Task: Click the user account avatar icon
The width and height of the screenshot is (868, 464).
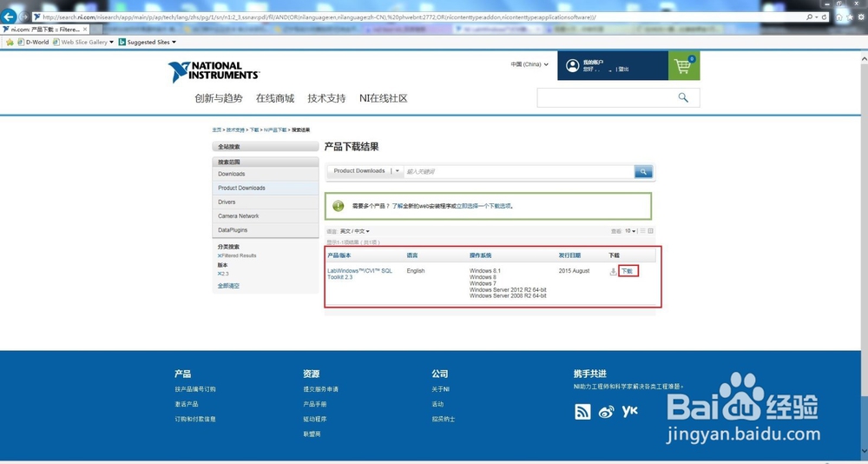Action: [x=572, y=65]
